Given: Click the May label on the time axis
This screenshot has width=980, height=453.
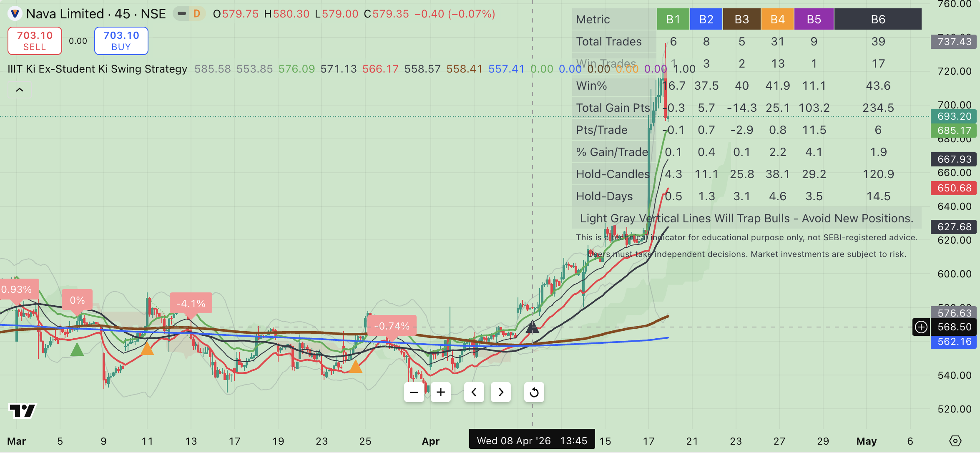Looking at the screenshot, I should 866,441.
